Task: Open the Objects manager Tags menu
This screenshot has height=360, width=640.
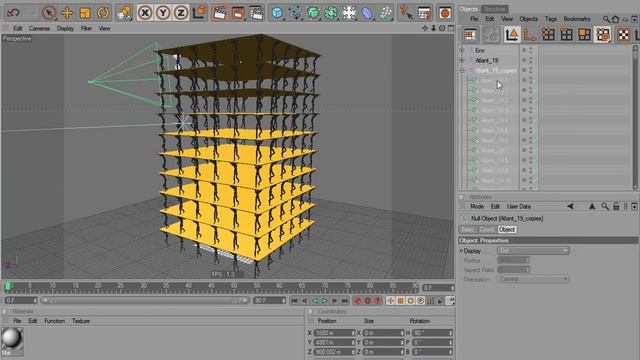Action: coord(551,19)
